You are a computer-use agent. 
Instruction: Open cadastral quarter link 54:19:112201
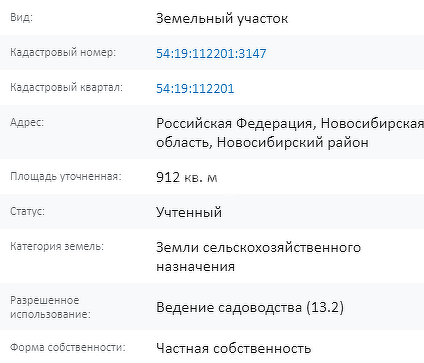click(x=195, y=89)
